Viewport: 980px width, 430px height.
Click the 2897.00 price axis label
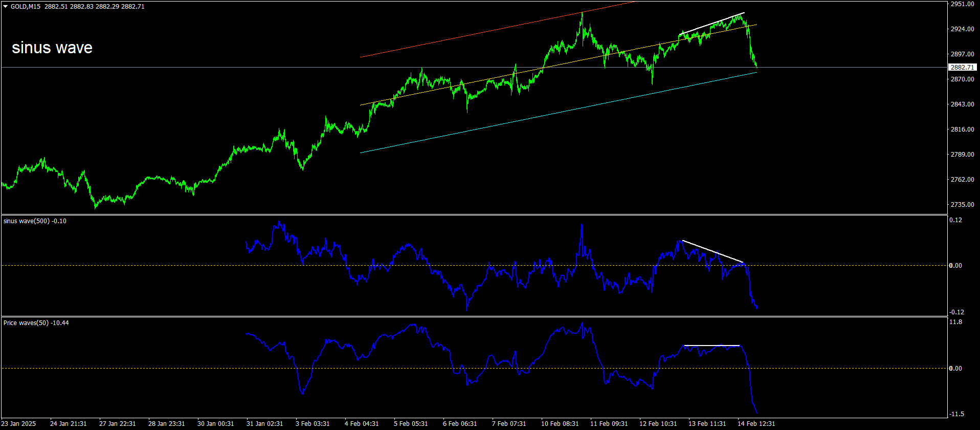(x=962, y=54)
